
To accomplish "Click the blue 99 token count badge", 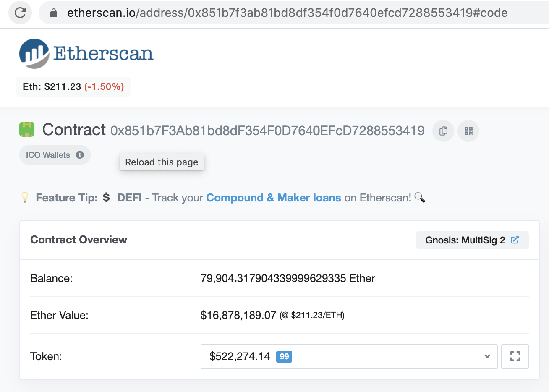I will [x=284, y=357].
